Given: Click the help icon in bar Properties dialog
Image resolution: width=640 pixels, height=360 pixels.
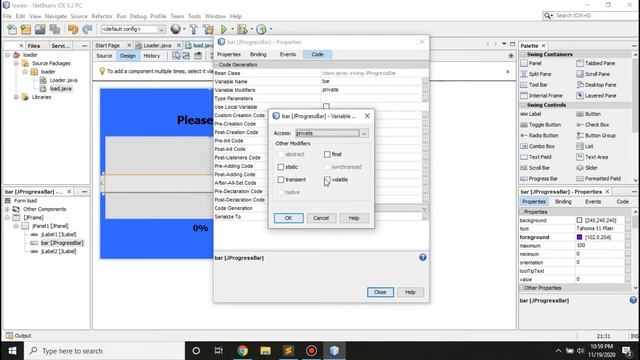Looking at the screenshot, I should [x=422, y=257].
